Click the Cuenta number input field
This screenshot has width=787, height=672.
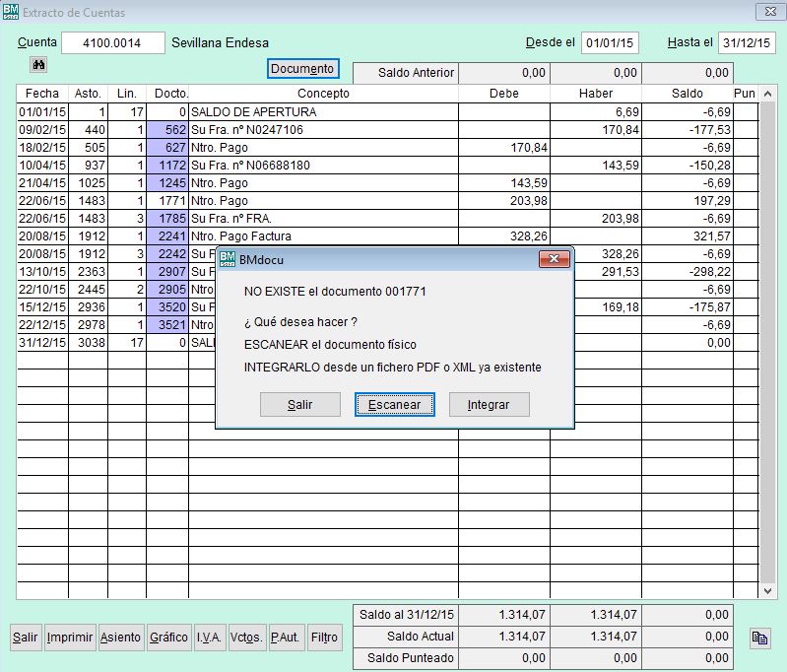(113, 43)
